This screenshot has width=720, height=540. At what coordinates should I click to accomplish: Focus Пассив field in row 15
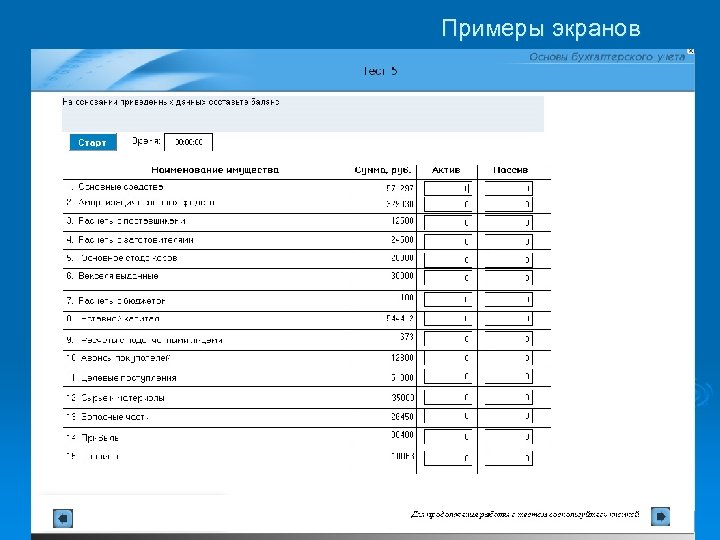pyautogui.click(x=509, y=458)
